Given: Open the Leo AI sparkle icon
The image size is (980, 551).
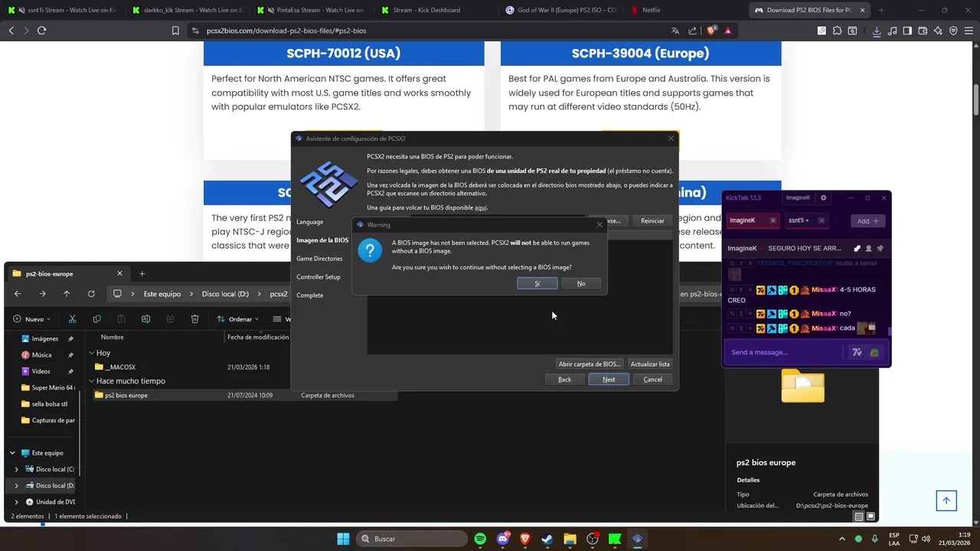Looking at the screenshot, I should 938,31.
